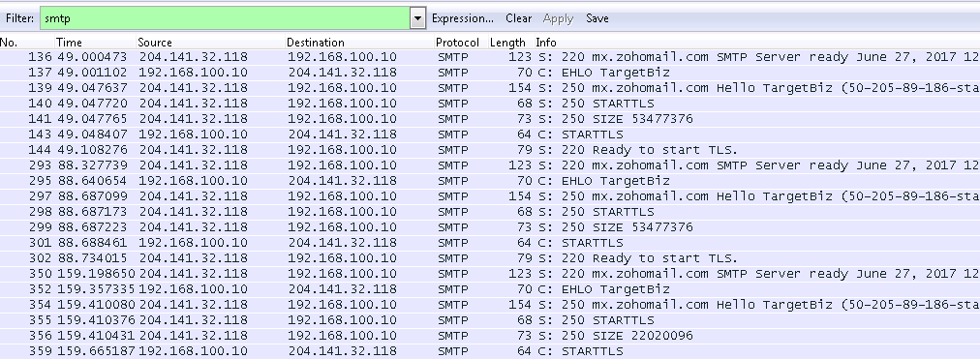Viewport: 980px width, 359px height.
Task: Apply the display filter
Action: pyautogui.click(x=558, y=18)
